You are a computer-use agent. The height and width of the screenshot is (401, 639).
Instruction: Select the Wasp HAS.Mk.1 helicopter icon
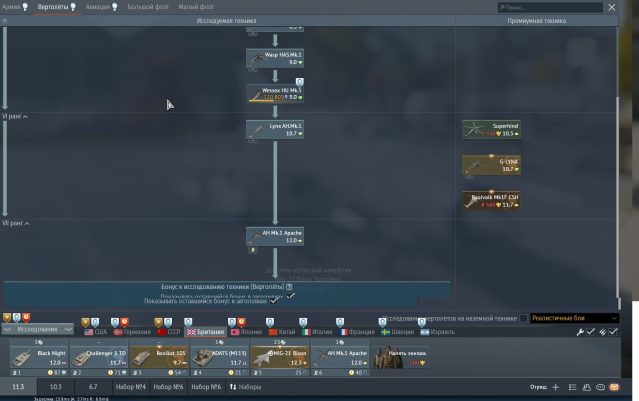[274, 59]
